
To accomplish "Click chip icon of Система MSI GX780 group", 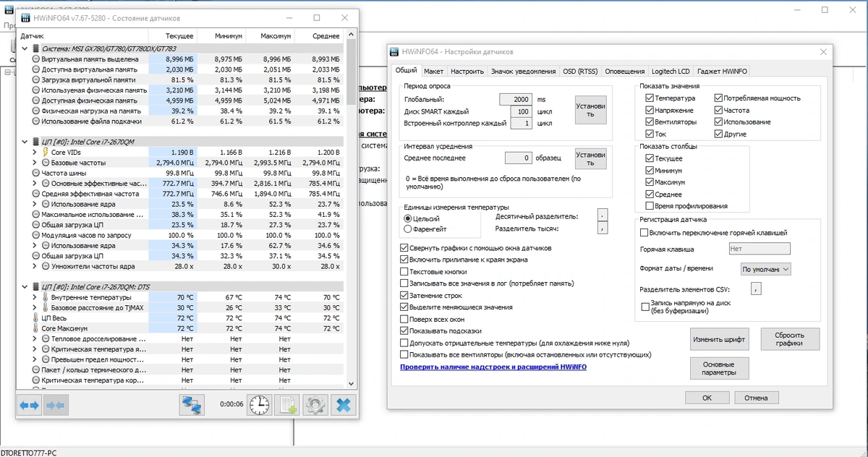I will tap(35, 48).
